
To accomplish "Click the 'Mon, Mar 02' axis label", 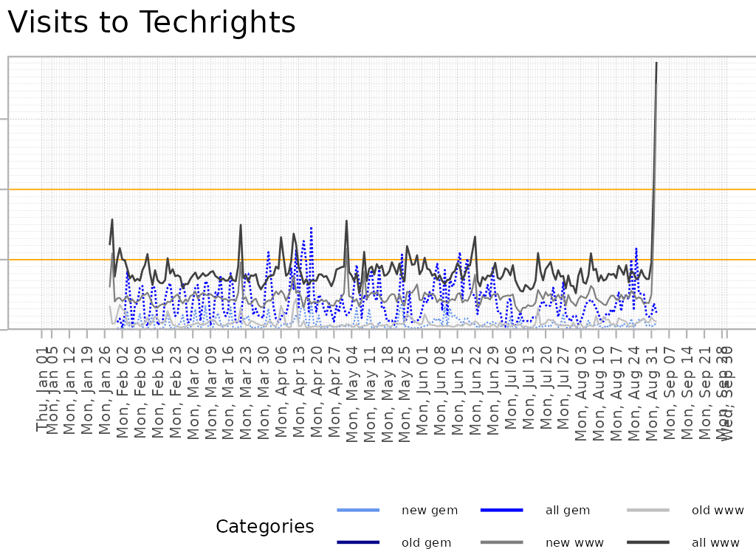I will click(x=193, y=393).
